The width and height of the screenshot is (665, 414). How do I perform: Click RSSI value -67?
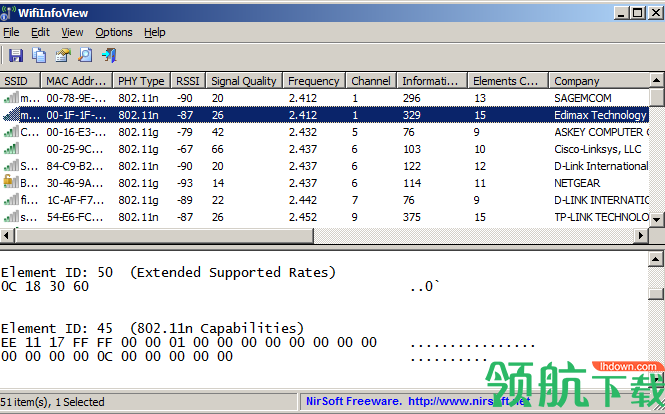tap(185, 149)
